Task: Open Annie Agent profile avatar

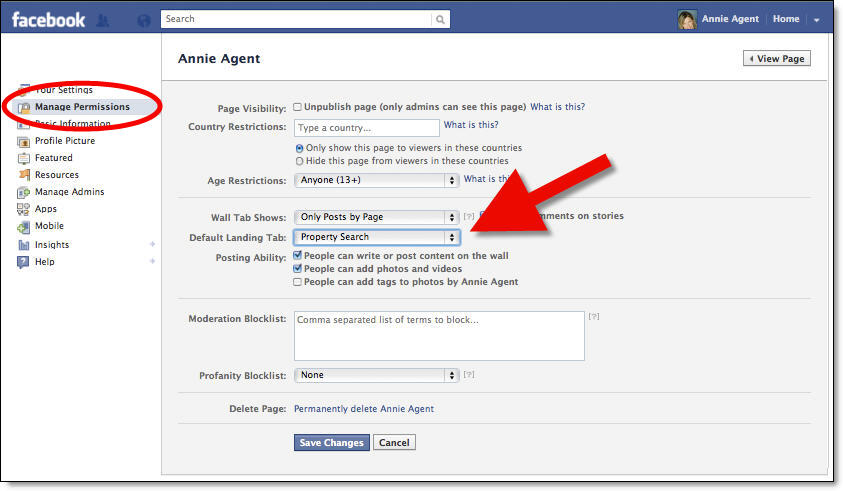Action: pos(687,19)
